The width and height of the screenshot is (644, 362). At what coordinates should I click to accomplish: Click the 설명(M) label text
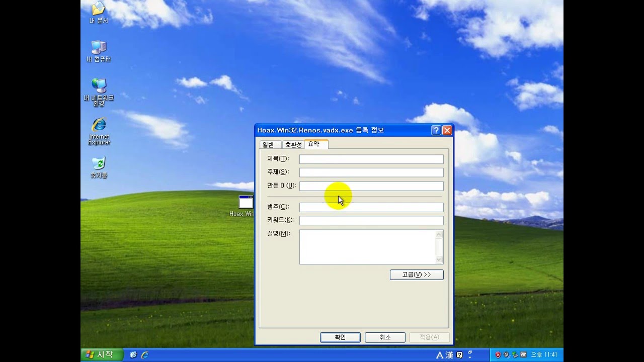click(x=279, y=233)
